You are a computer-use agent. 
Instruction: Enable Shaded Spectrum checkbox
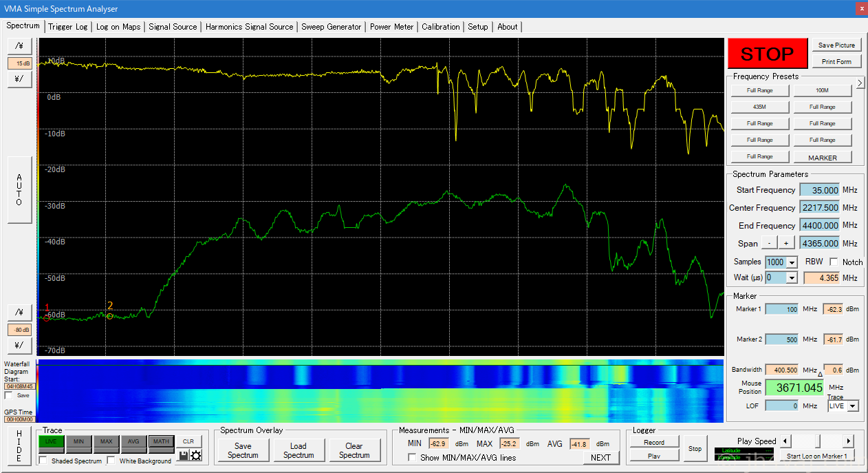tap(43, 461)
